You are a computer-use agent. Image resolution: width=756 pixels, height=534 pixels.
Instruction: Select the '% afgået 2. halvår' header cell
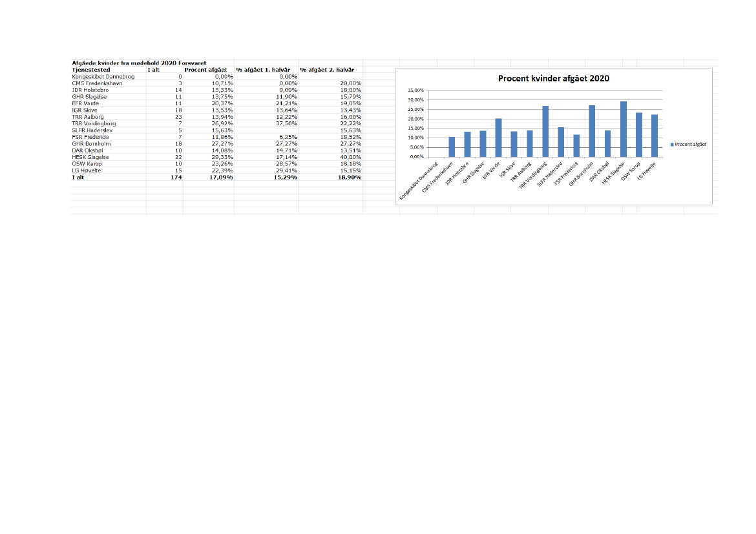tap(327, 69)
